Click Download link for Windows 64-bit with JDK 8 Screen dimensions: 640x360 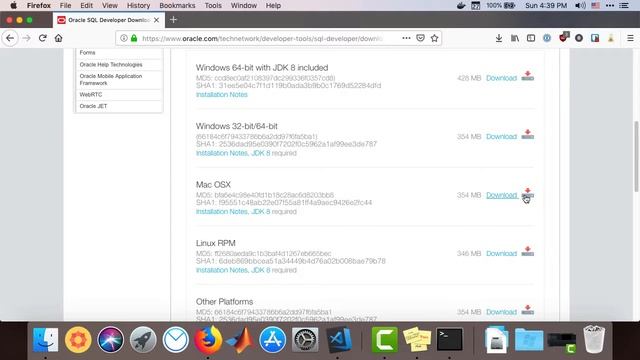[x=501, y=78]
